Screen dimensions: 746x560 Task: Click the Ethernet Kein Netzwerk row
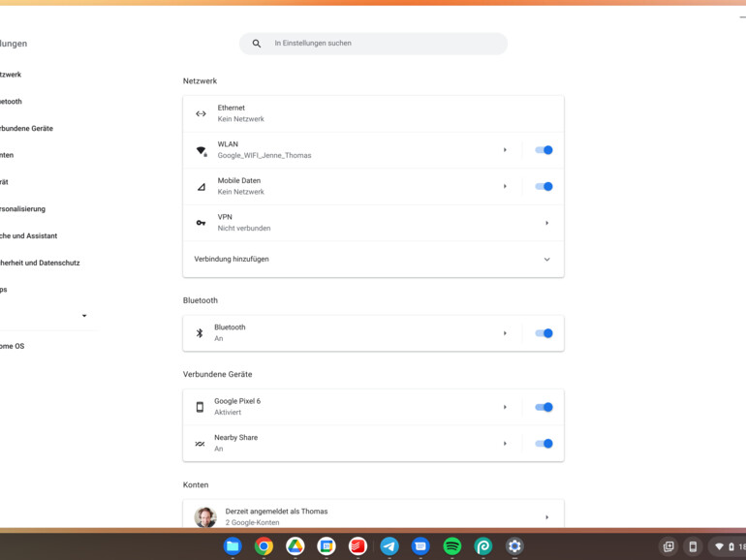[373, 113]
